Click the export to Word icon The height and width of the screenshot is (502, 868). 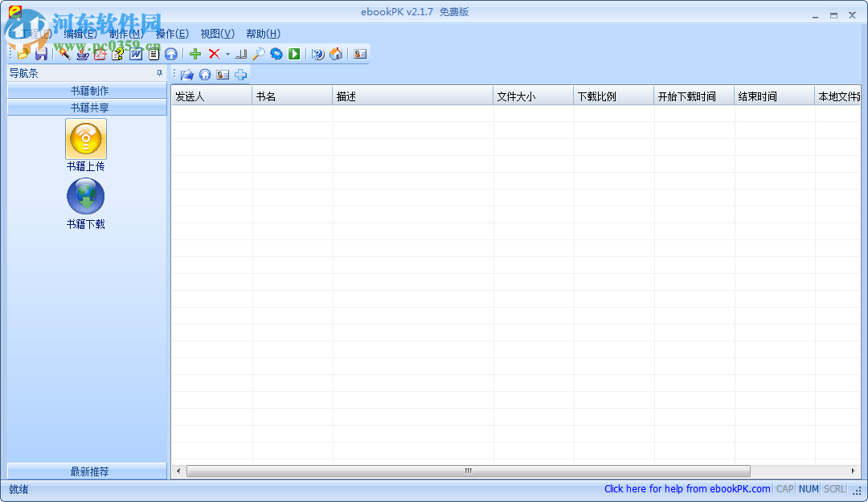pyautogui.click(x=135, y=54)
